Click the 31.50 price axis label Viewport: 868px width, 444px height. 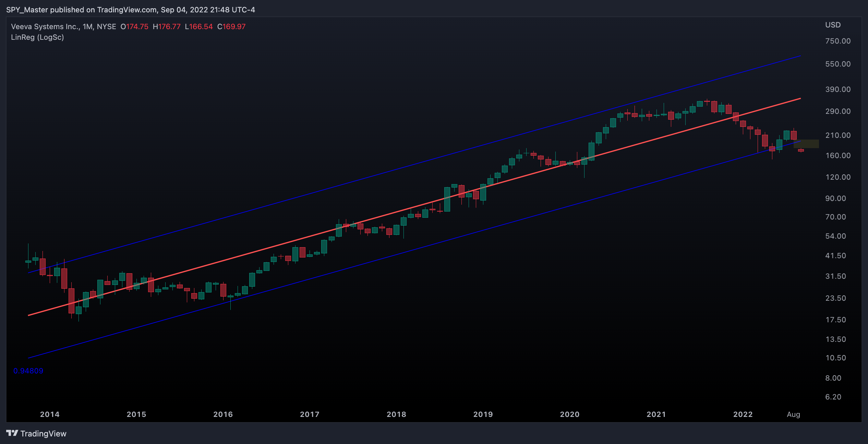point(836,276)
